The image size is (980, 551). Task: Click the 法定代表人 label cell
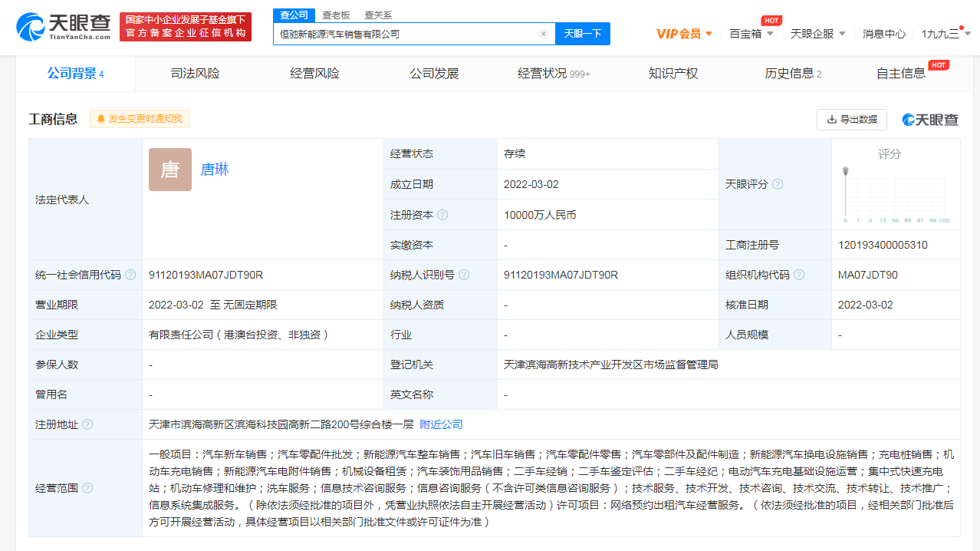pyautogui.click(x=85, y=200)
